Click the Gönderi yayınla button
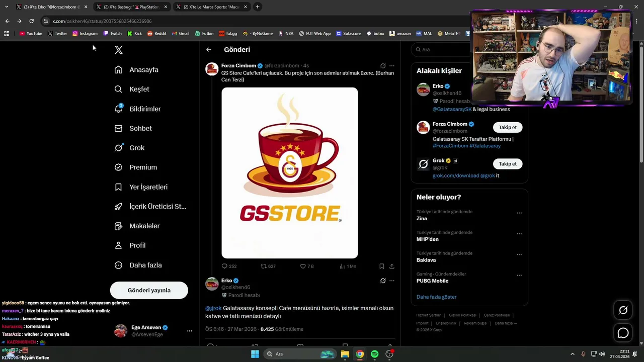Viewport: 644px width, 362px height. [x=149, y=290]
